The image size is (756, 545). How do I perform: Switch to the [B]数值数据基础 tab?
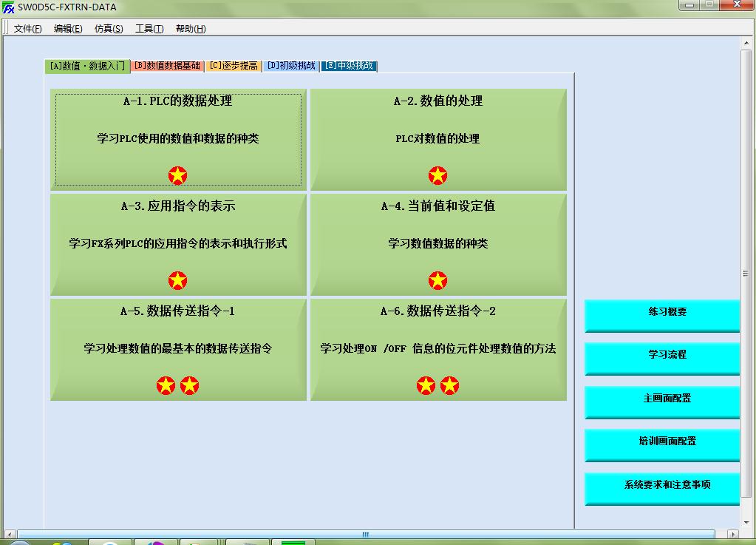[167, 66]
